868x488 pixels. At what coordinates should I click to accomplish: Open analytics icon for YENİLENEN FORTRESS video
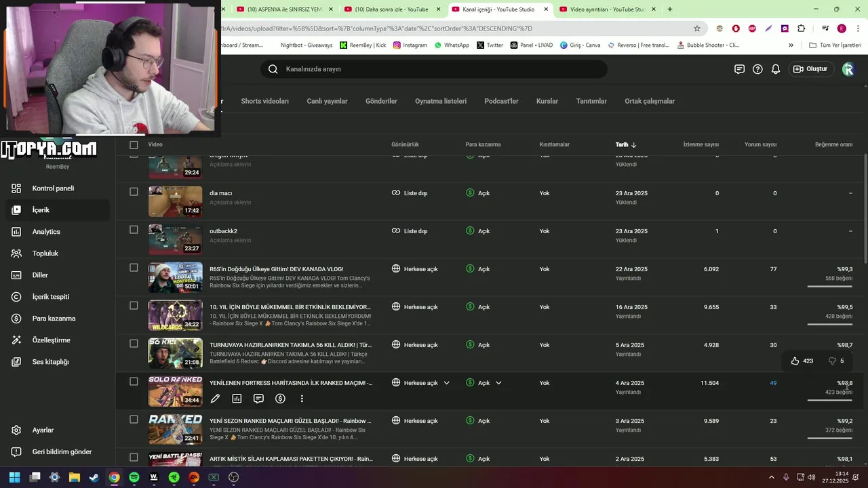(x=237, y=399)
